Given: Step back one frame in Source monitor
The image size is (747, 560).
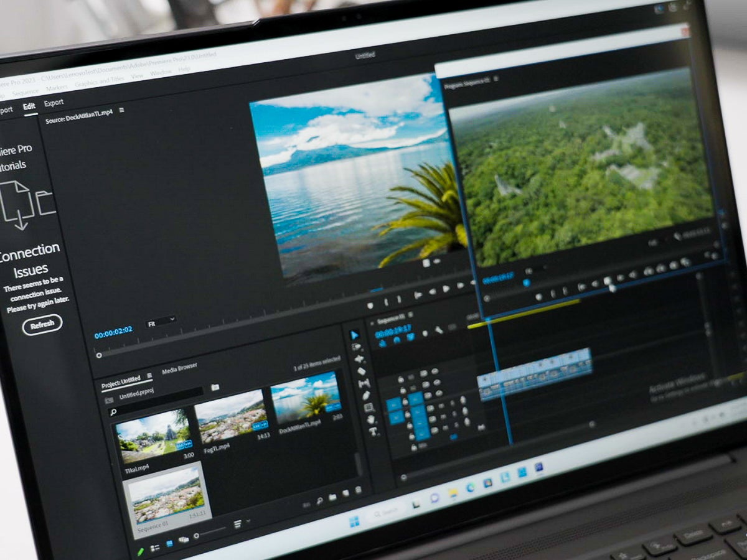Looking at the screenshot, I should click(433, 291).
